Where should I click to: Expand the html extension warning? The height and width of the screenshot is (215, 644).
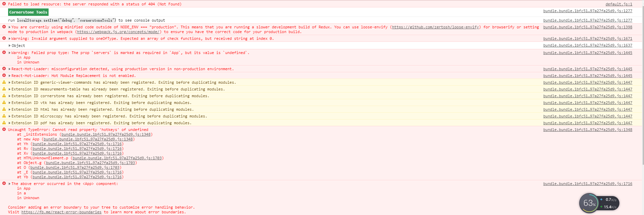click(9, 109)
